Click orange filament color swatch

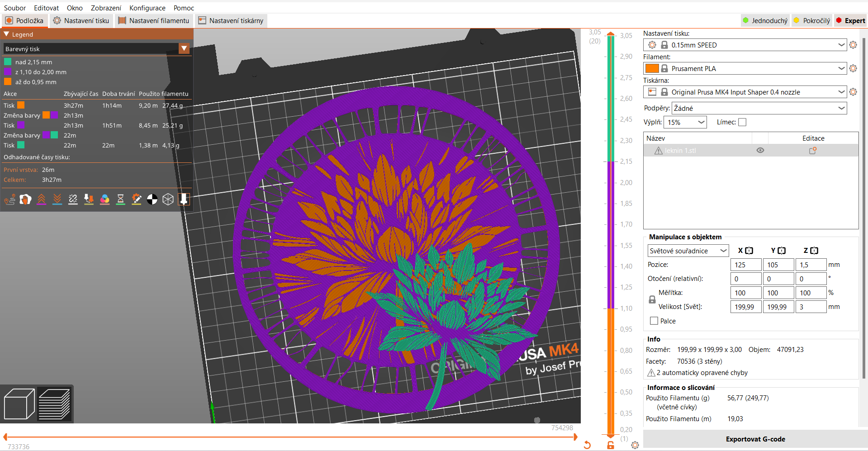[652, 68]
